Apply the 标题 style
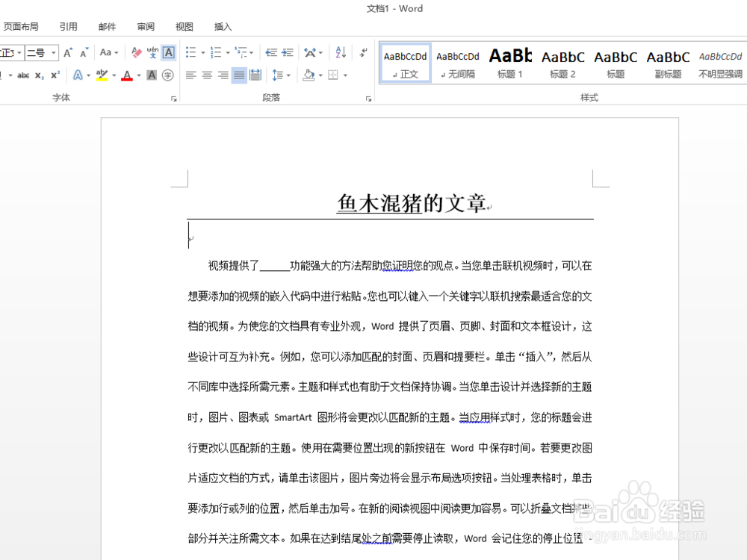The width and height of the screenshot is (747, 560). tap(616, 63)
